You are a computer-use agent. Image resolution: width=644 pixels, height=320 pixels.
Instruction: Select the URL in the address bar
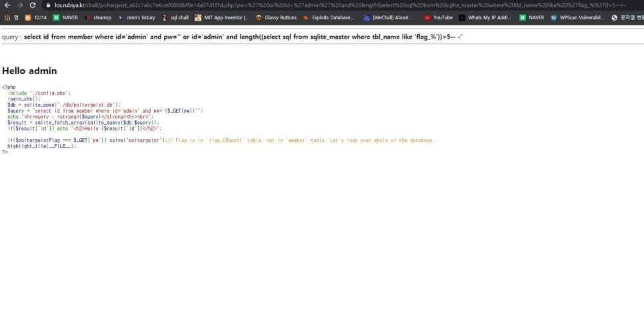point(339,5)
